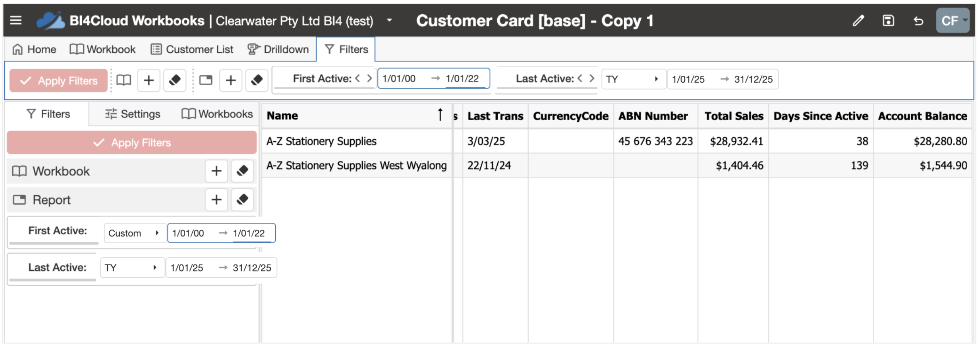
Task: Click the BI4Cloud cloud logo
Action: pyautogui.click(x=51, y=20)
